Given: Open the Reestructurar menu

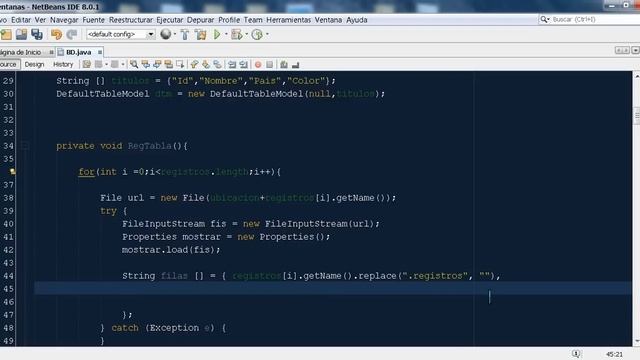Looking at the screenshot, I should [131, 20].
